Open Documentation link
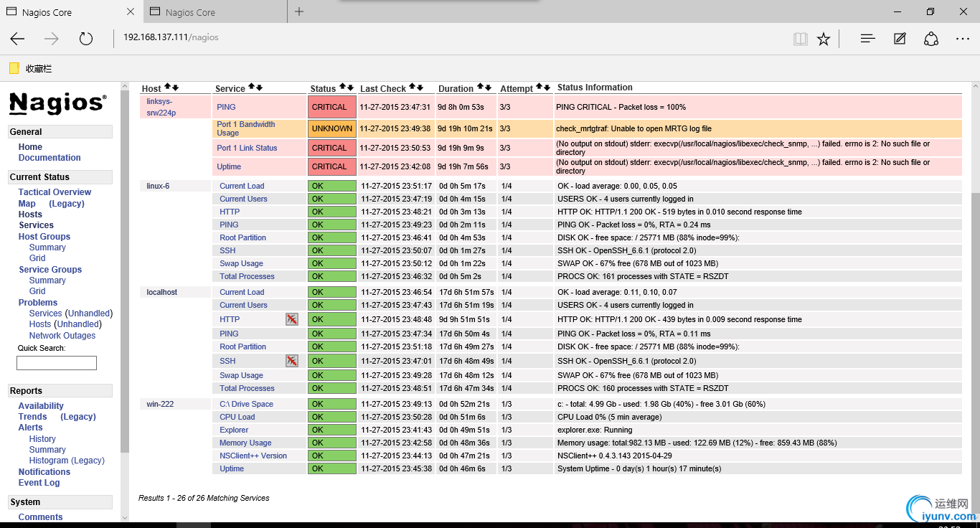Image resolution: width=980 pixels, height=528 pixels. [50, 158]
